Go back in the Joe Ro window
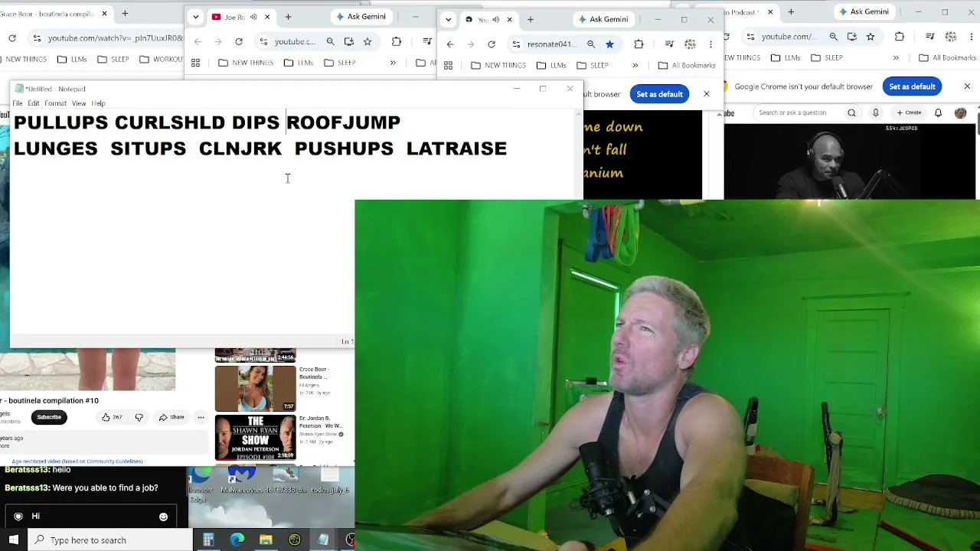Viewport: 980px width, 551px height. point(198,42)
